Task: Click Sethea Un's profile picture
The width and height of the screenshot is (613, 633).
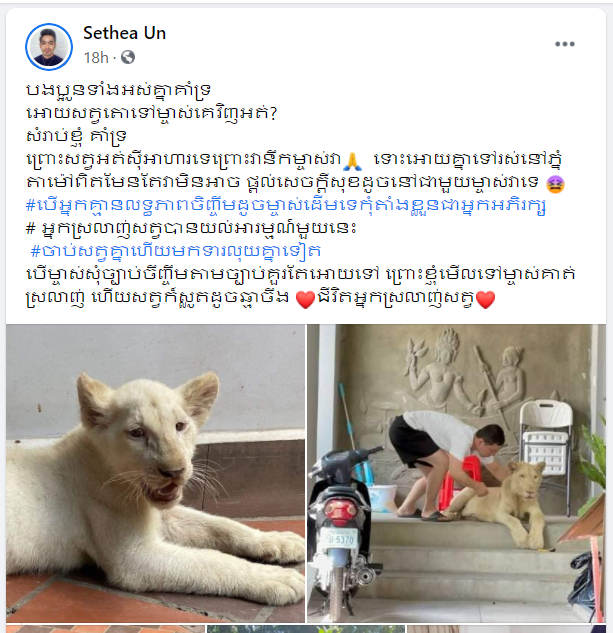Action: click(49, 47)
